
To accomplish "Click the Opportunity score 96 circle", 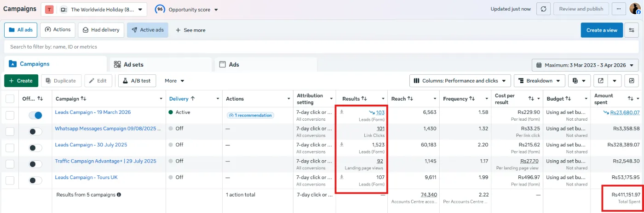I will click(160, 9).
